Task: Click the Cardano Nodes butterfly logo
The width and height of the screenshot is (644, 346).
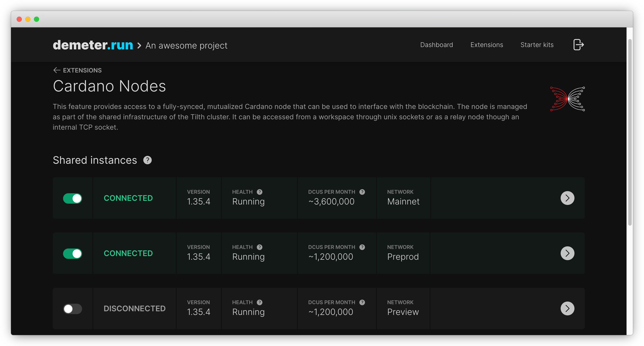Action: (x=567, y=99)
